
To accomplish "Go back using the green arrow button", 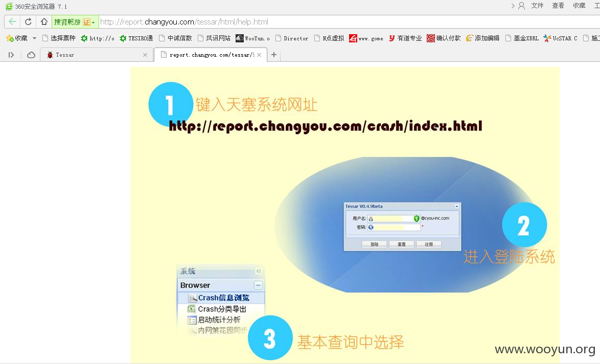I will pos(12,22).
